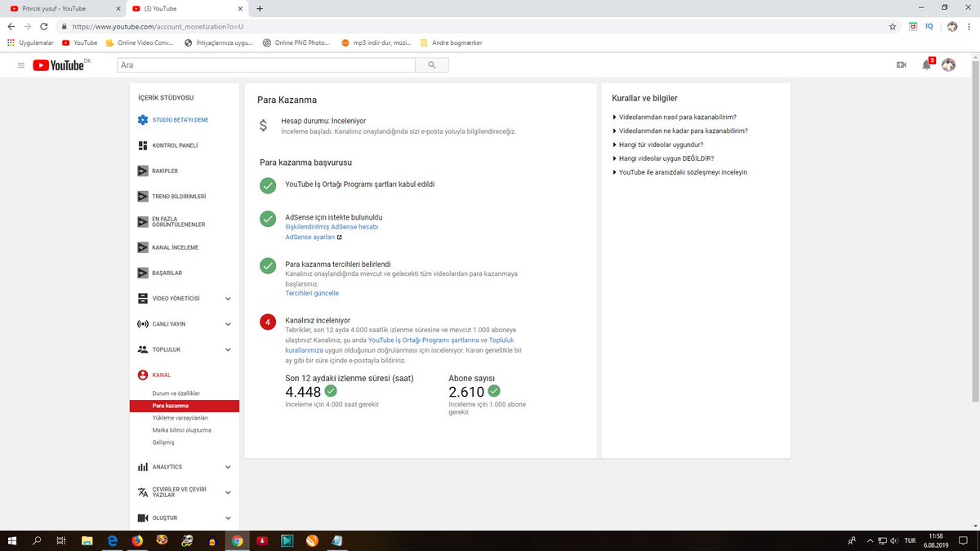Viewport: 980px width, 551px height.
Task: Open Kanal İnceleme in sidebar
Action: [x=175, y=247]
